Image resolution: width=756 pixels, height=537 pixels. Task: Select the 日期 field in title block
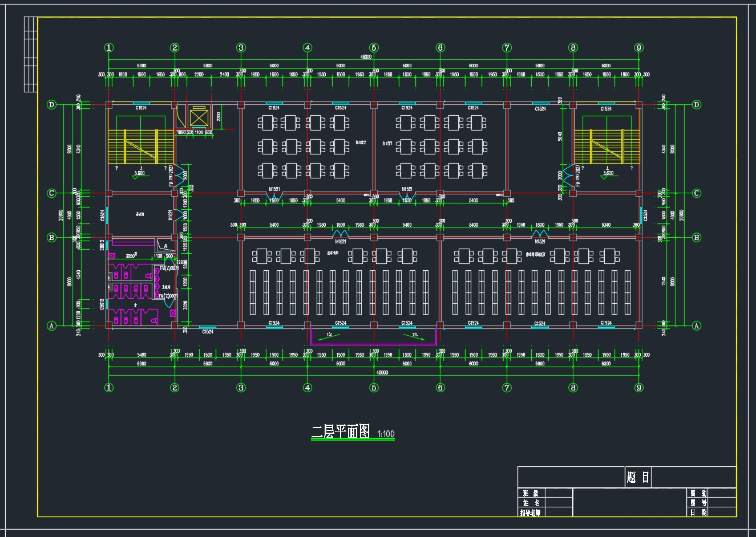[698, 512]
